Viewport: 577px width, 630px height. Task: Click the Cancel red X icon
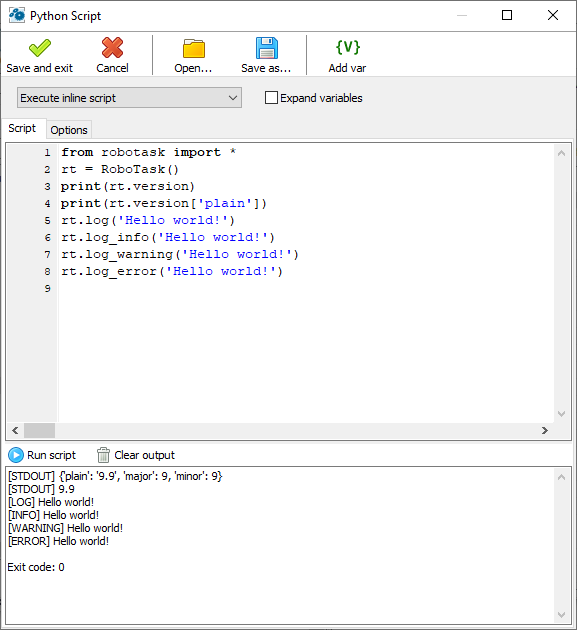pos(112,48)
